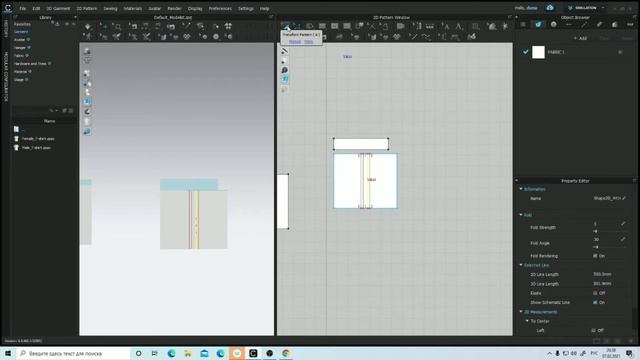640x360 pixels.
Task: Open the 3D Garment menu
Action: (x=58, y=8)
